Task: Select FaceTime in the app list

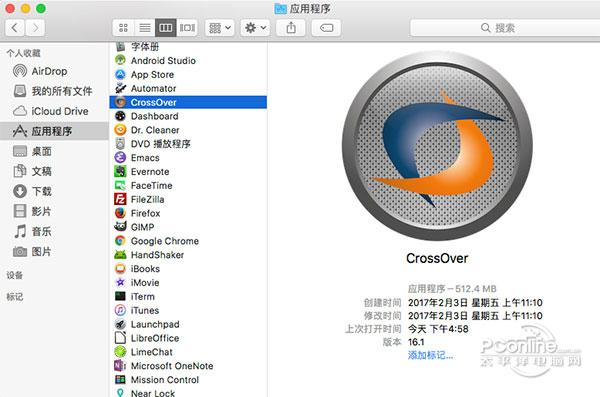Action: [x=188, y=186]
